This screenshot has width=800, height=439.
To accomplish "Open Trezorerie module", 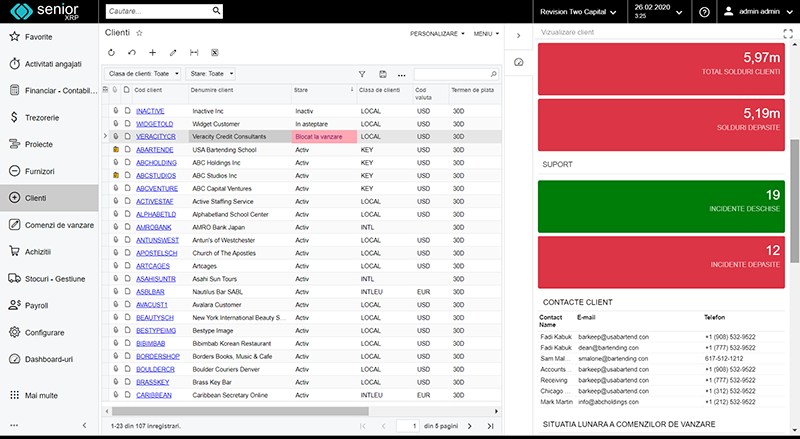I will tap(49, 117).
